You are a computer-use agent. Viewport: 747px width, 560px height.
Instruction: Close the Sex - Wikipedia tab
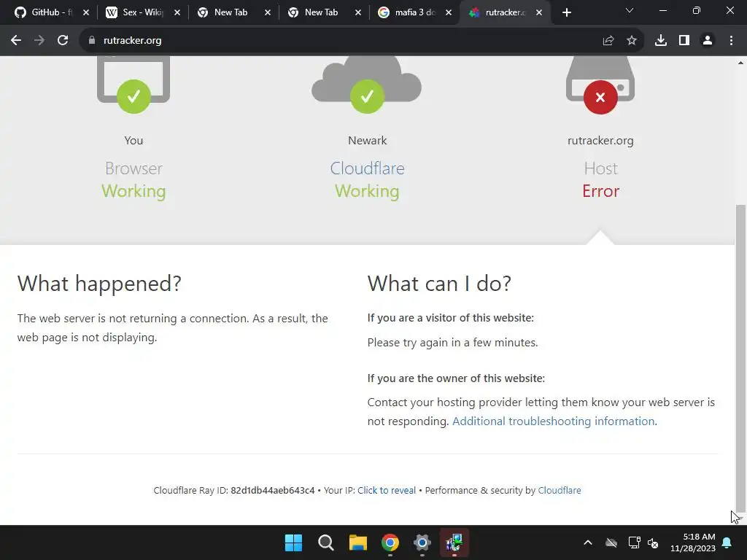(x=177, y=13)
